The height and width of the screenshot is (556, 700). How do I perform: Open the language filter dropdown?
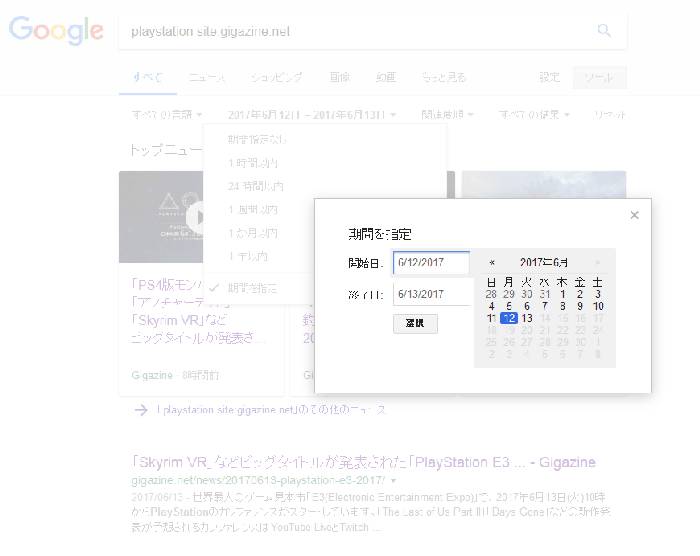pyautogui.click(x=167, y=115)
